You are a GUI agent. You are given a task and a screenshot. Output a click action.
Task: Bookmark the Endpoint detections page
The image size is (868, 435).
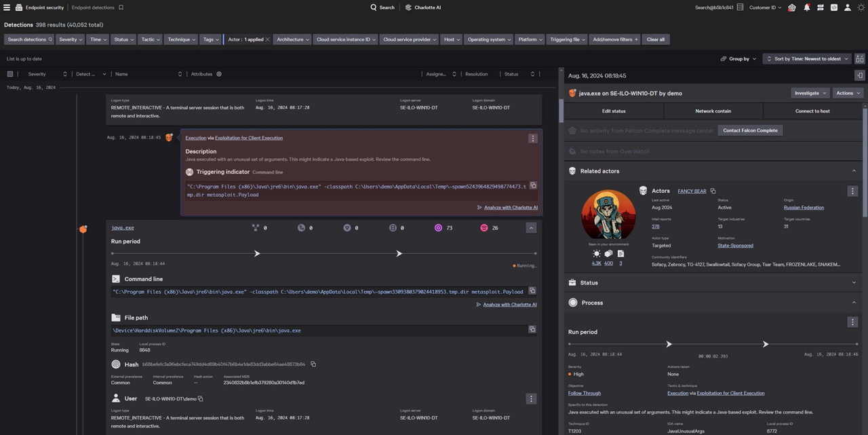[x=121, y=7]
